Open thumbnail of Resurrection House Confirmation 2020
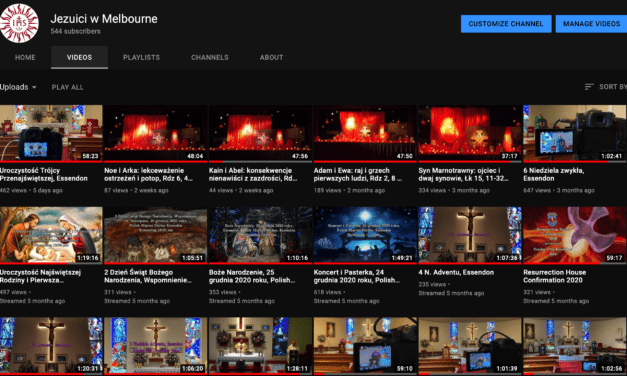Viewport: 627px width, 376px height. click(575, 236)
